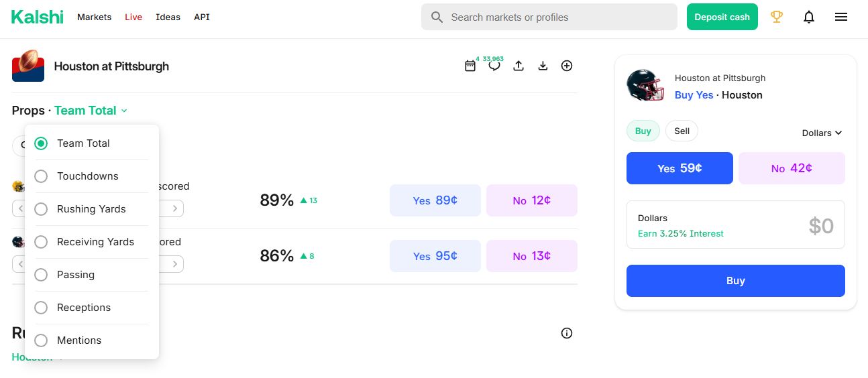
Task: Collapse the Team Total props dropdown
Action: pyautogui.click(x=91, y=111)
